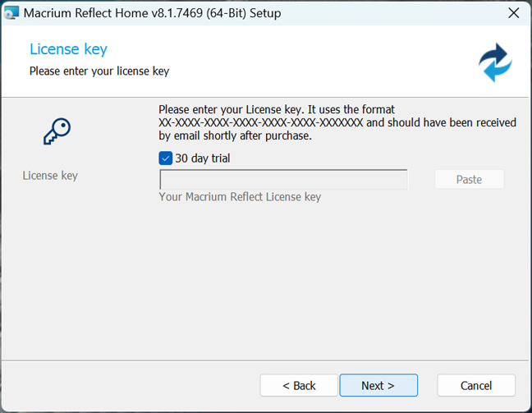
Task: Go back with the Back button
Action: [x=299, y=385]
